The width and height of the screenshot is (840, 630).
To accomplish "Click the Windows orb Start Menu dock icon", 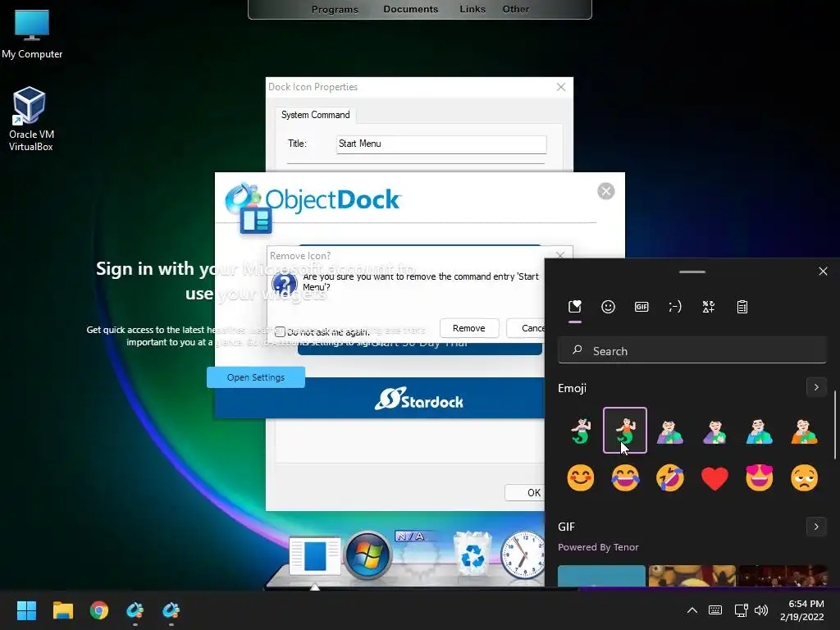I will [x=367, y=555].
